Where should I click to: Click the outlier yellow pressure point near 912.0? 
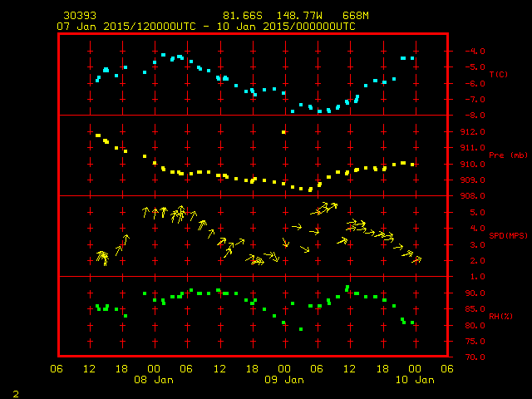(x=283, y=132)
